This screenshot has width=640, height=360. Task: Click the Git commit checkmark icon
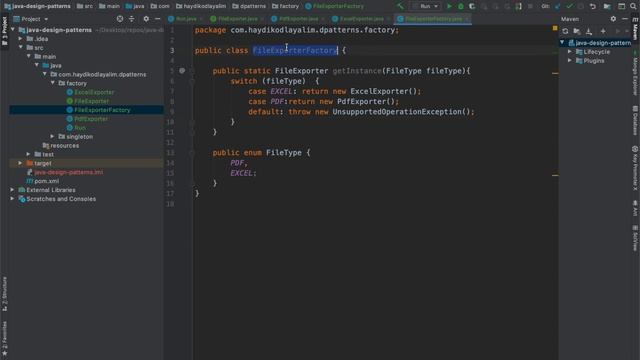[x=569, y=6]
